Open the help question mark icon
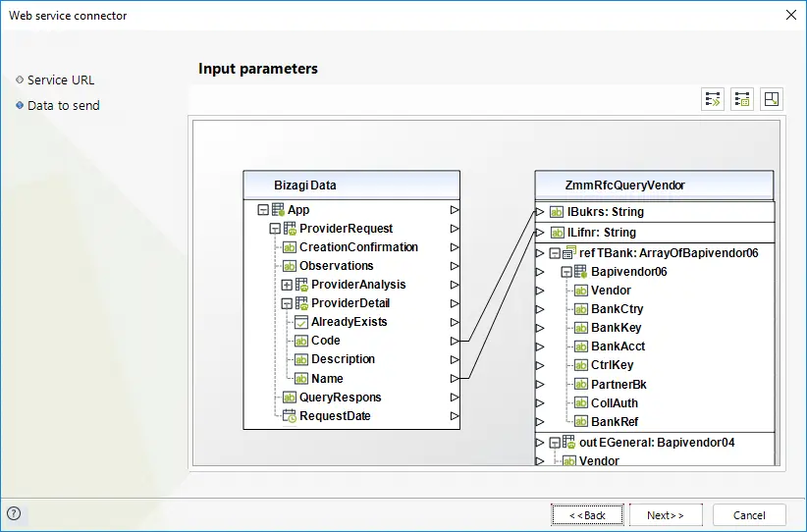The image size is (807, 532). pyautogui.click(x=14, y=513)
